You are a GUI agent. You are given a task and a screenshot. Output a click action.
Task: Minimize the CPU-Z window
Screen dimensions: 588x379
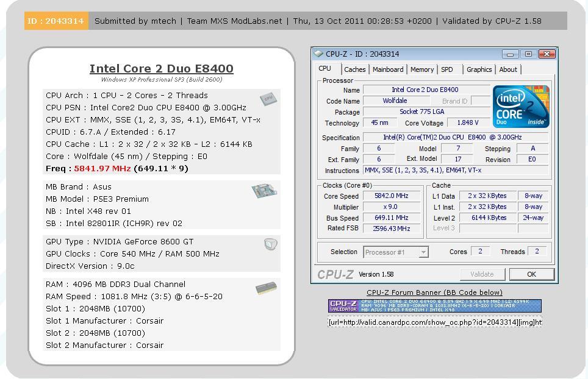pos(510,54)
